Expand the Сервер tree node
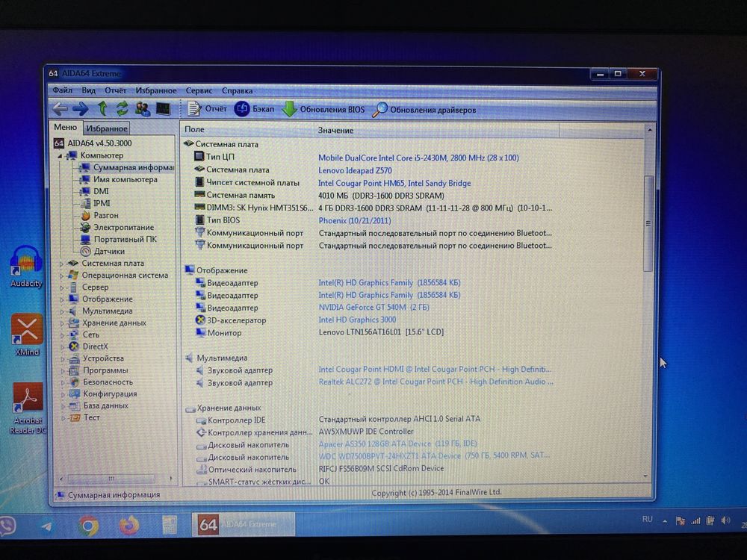The height and width of the screenshot is (560, 747). coord(61,287)
